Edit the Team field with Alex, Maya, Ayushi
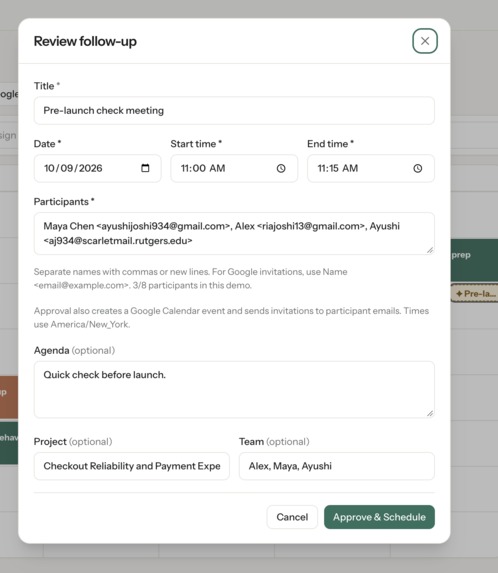The height and width of the screenshot is (573, 498). click(337, 466)
